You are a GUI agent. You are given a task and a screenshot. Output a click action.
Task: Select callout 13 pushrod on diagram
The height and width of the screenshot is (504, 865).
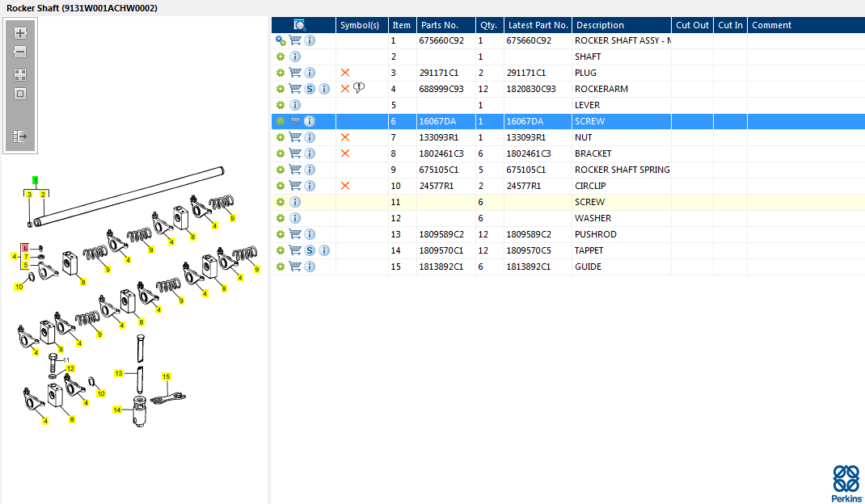click(x=119, y=373)
